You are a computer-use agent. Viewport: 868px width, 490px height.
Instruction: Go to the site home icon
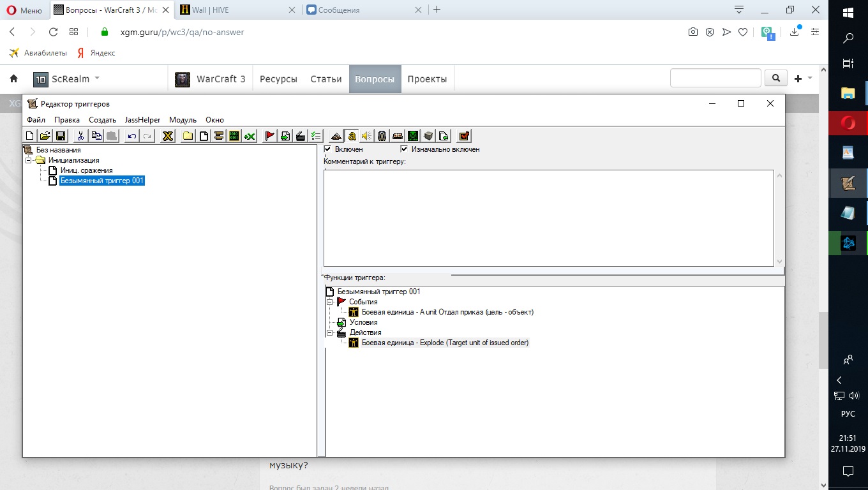click(13, 79)
